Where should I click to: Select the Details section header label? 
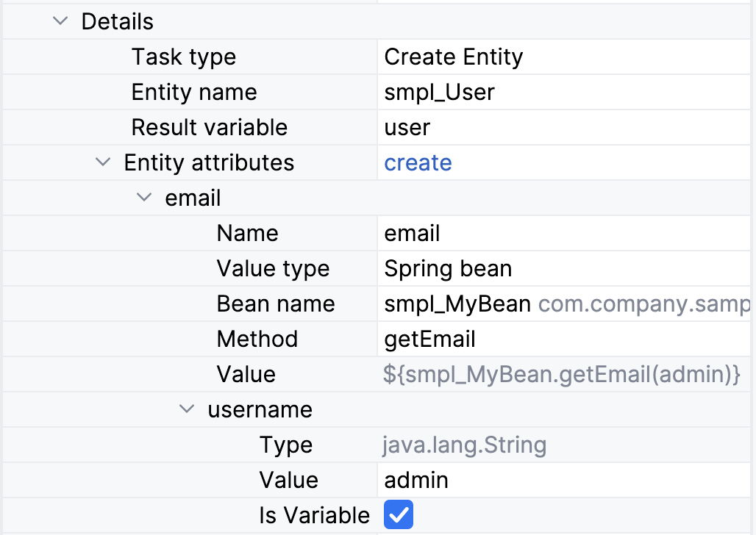pos(117,22)
